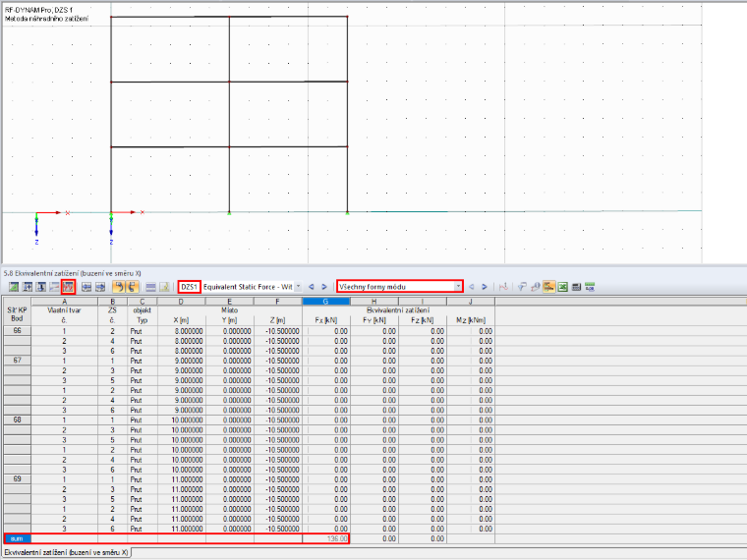Click the 'Vlastní tvar' column heading
Screen dimensions: 747x560
point(64,310)
